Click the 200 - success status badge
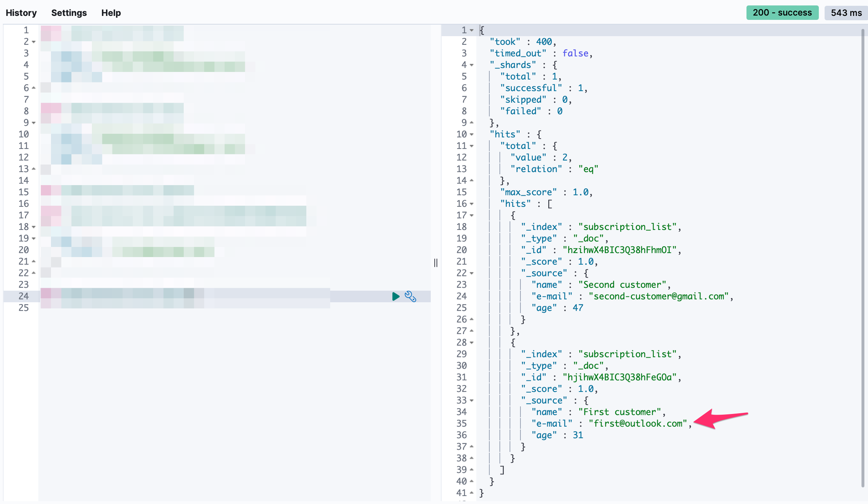This screenshot has width=868, height=504. pyautogui.click(x=782, y=13)
